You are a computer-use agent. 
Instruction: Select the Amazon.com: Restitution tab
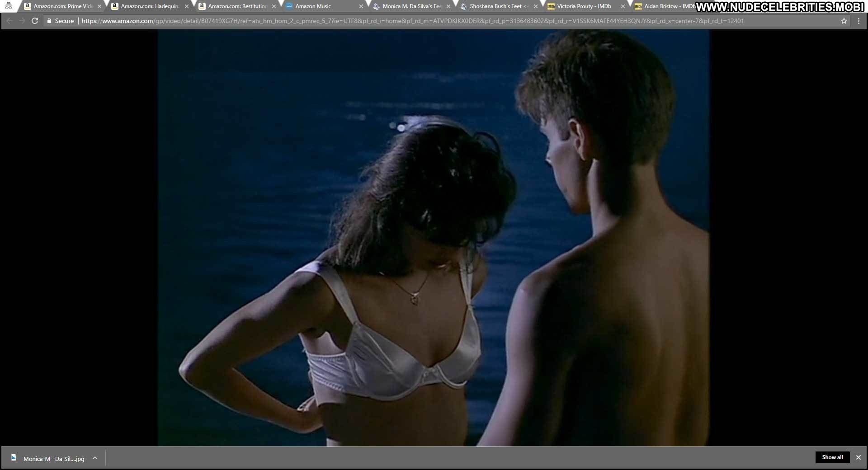237,6
